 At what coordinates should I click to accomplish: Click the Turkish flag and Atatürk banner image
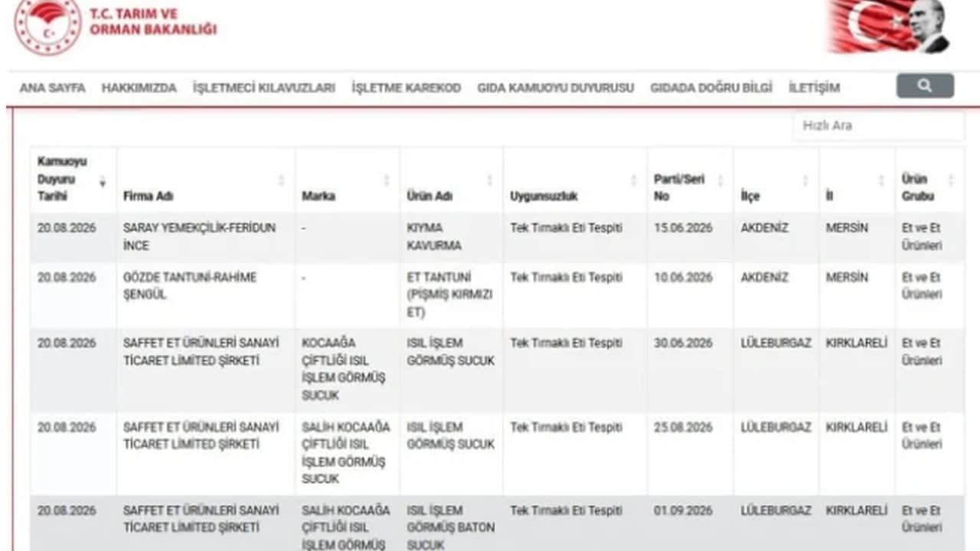pyautogui.click(x=889, y=26)
